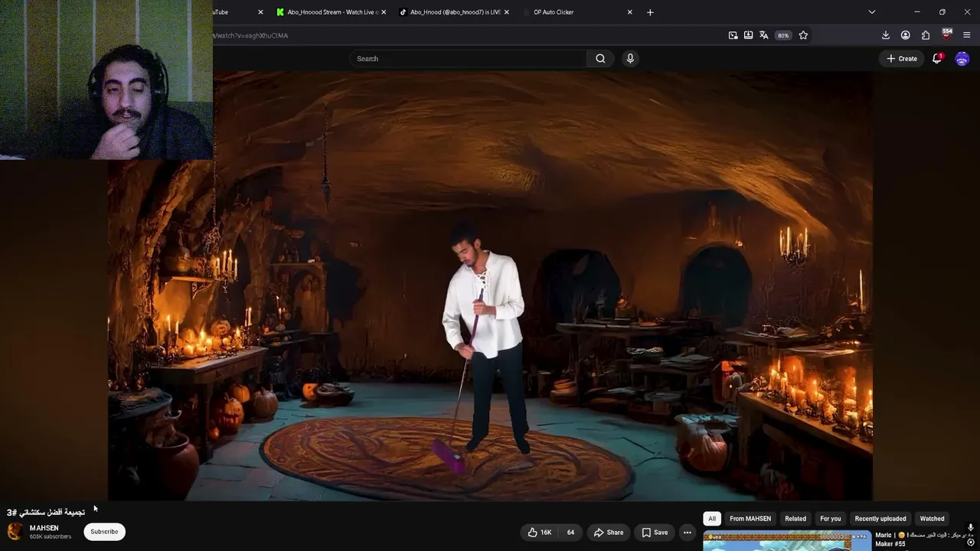Open a new browser tab
The width and height of the screenshot is (980, 551).
(x=650, y=12)
